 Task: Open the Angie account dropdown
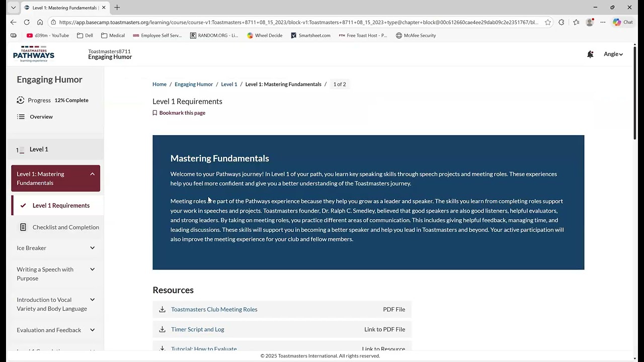(613, 54)
